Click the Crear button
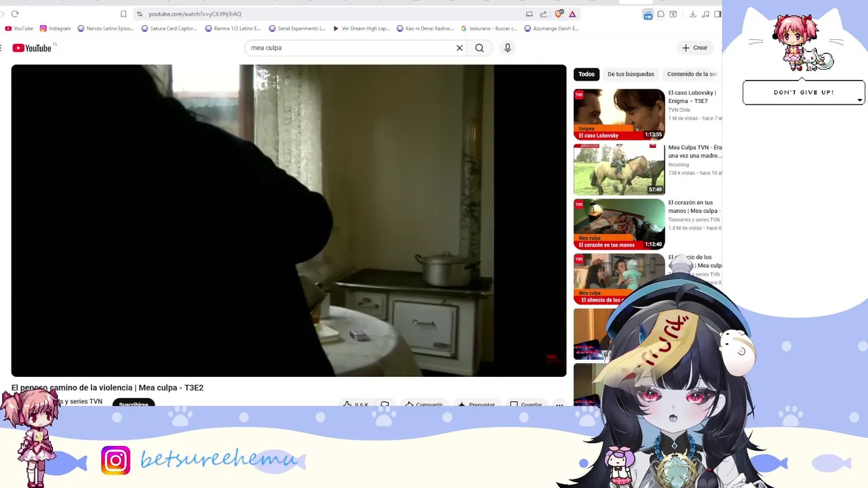The height and width of the screenshot is (488, 868). 695,48
